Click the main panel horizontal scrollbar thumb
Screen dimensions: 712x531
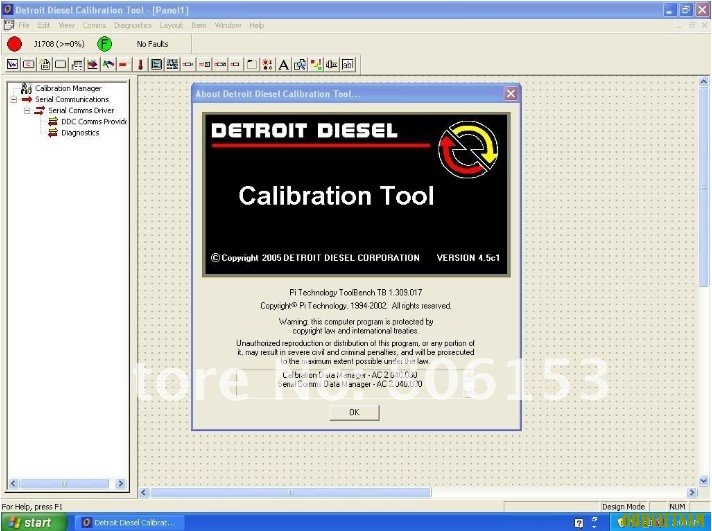pos(291,492)
